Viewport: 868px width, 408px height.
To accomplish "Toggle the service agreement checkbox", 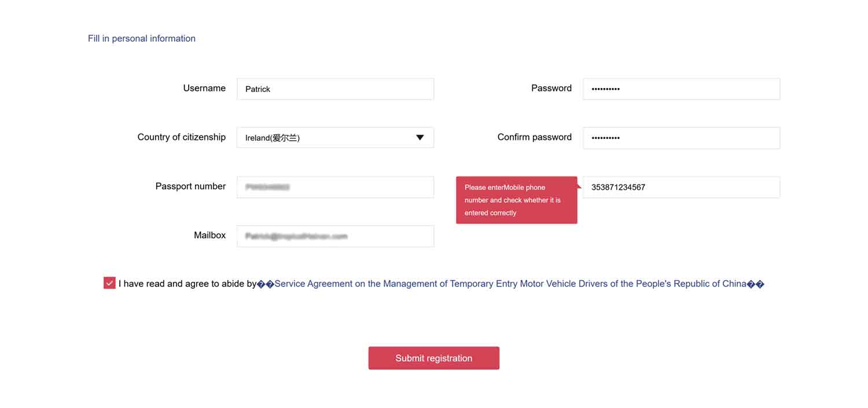I will click(x=109, y=283).
